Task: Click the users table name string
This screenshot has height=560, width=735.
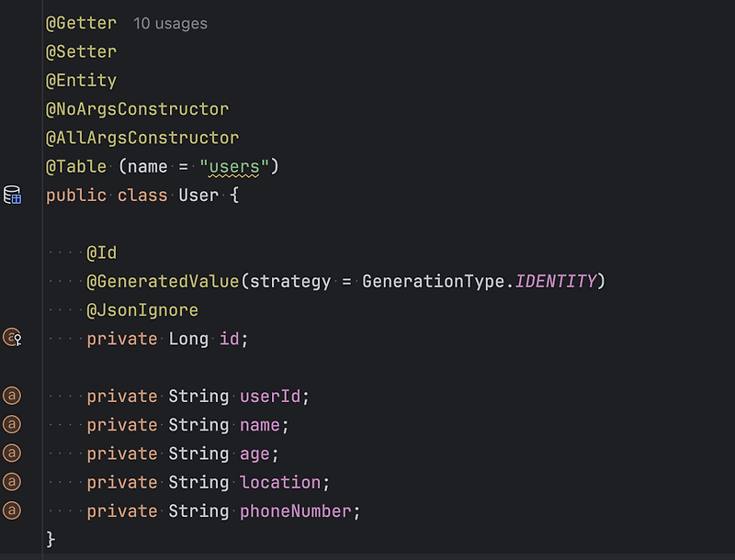Action: [234, 166]
